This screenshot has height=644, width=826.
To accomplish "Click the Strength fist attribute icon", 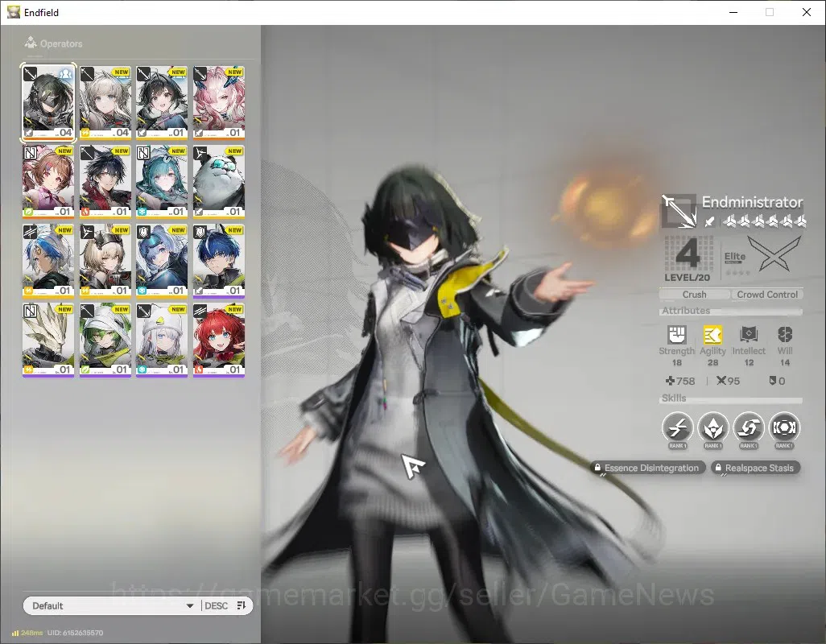I will point(676,334).
